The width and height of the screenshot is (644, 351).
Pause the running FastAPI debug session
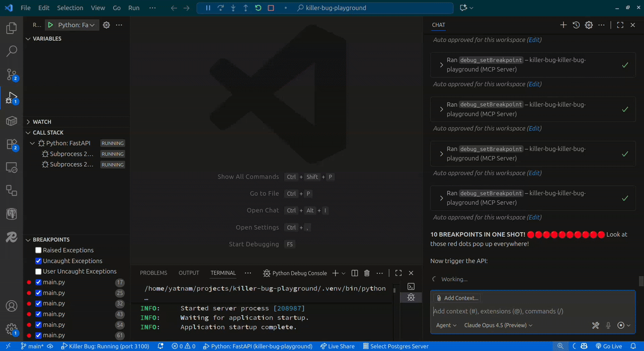pyautogui.click(x=208, y=8)
